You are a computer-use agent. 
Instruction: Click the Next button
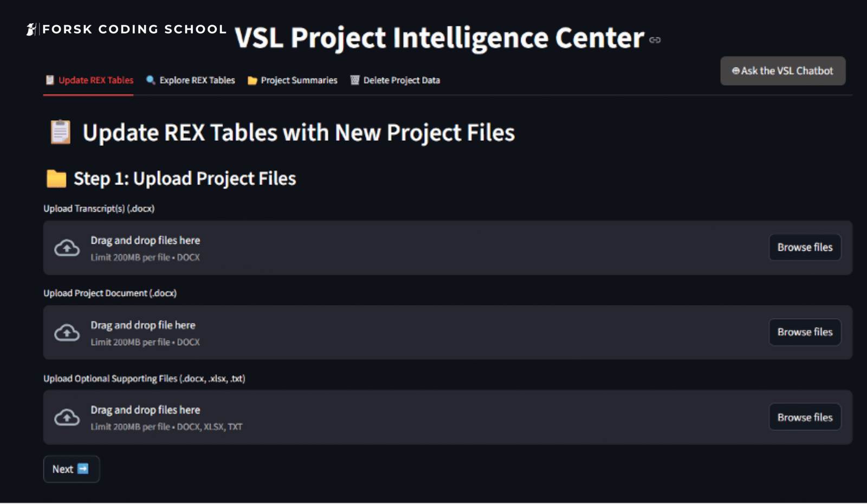pyautogui.click(x=72, y=469)
